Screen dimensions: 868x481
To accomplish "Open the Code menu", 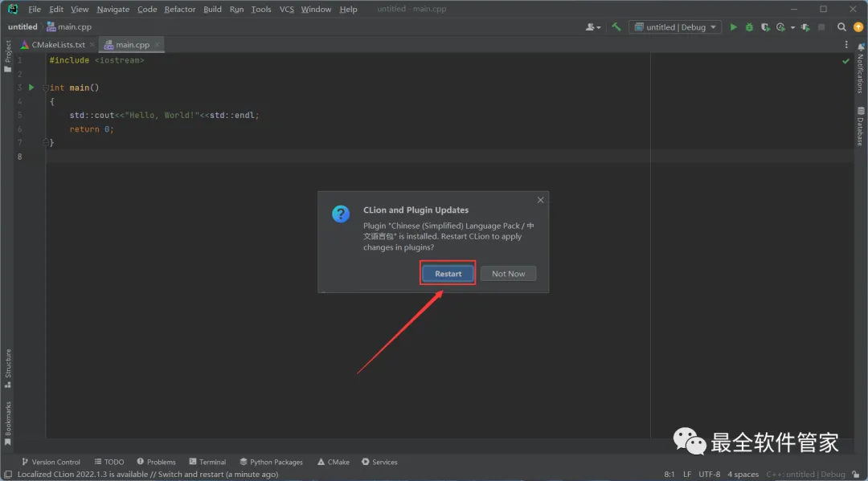I will point(147,10).
